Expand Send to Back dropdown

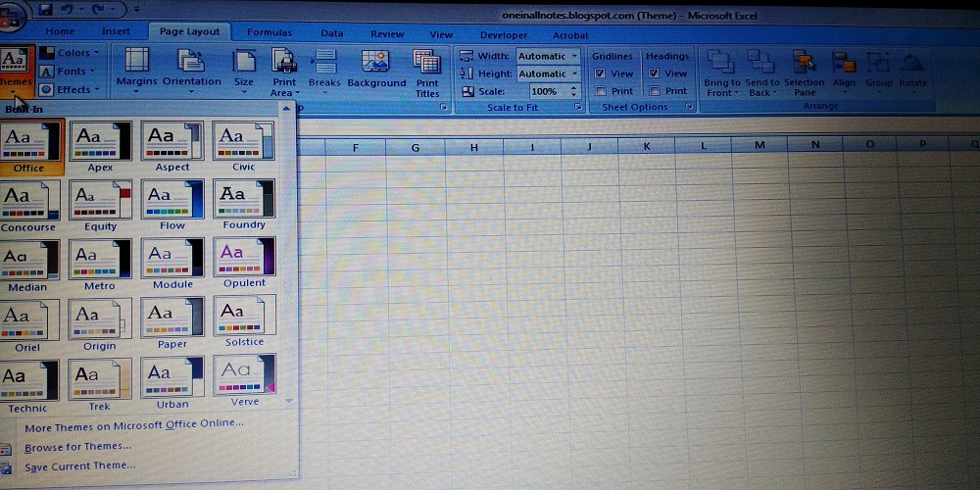[762, 93]
